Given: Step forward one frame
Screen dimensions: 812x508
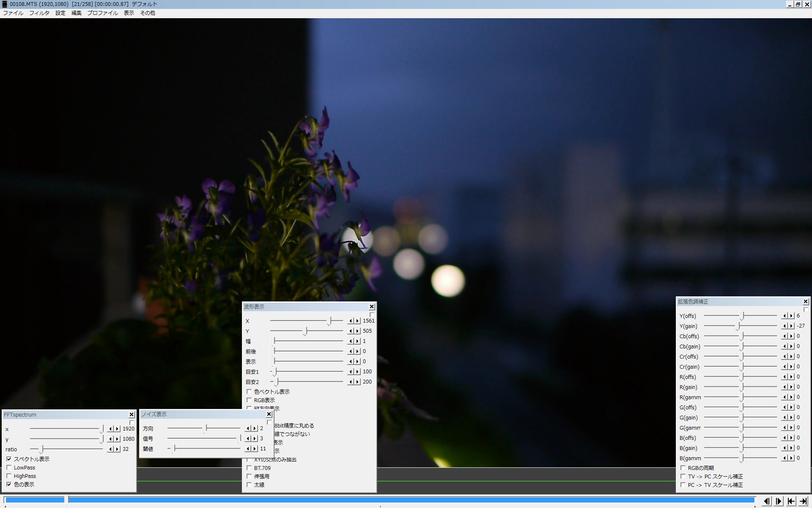Looking at the screenshot, I should 779,501.
